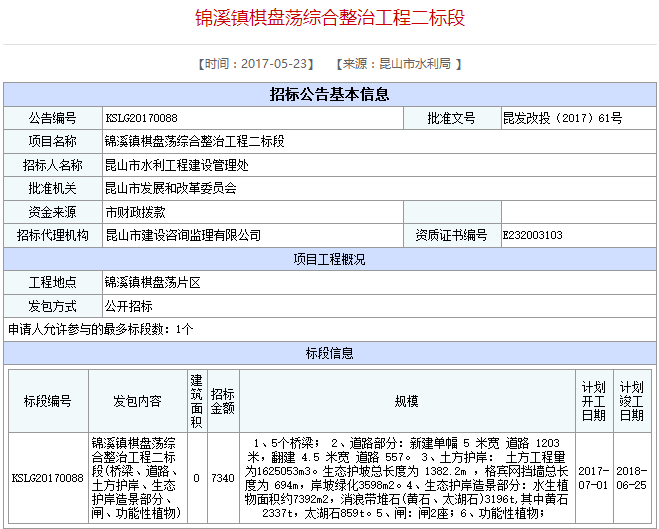Select the section number KSLG20170088 in the 标段信息 table
Viewport: 659px width, 529px height.
point(48,478)
